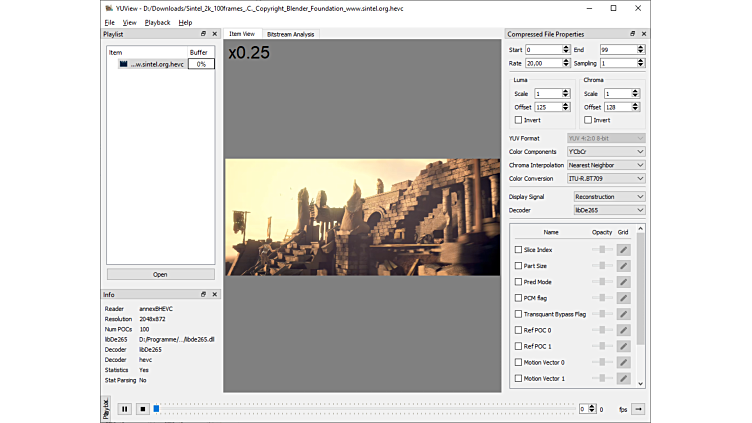Image resolution: width=752 pixels, height=423 pixels.
Task: Pause the video playback
Action: (x=125, y=408)
